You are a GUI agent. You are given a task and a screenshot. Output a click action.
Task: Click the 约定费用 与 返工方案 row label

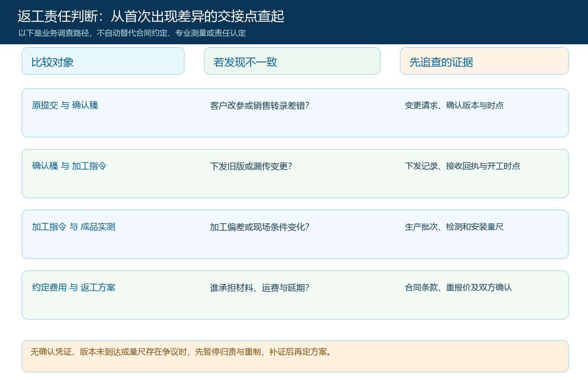tap(74, 288)
